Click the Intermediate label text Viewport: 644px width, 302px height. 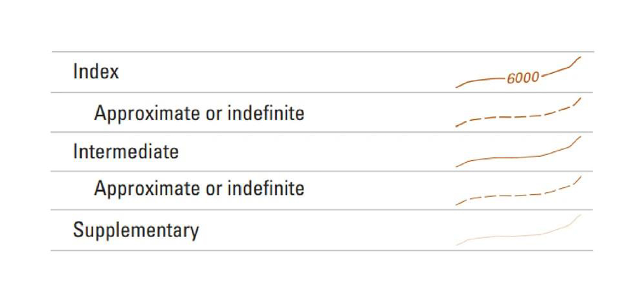[126, 151]
